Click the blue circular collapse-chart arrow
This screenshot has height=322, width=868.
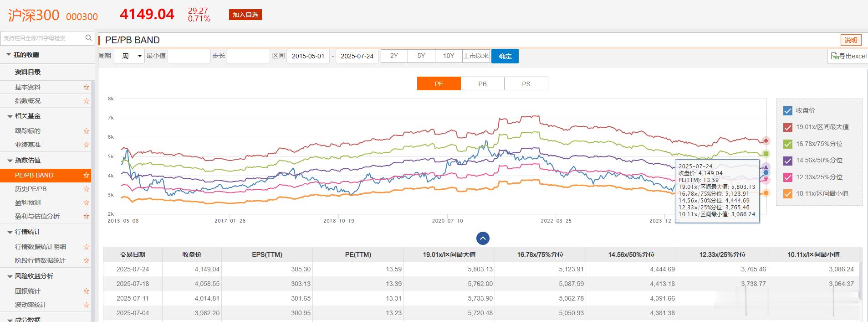coord(483,238)
